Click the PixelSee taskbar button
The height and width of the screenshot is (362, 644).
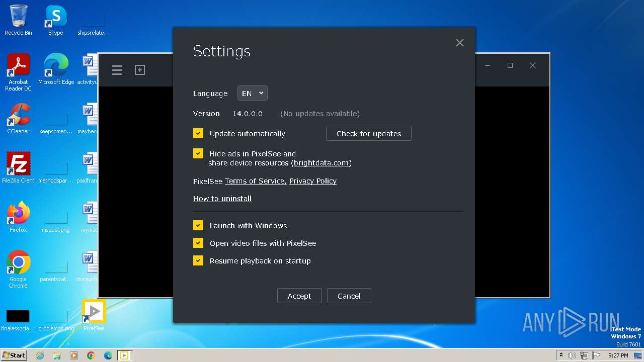[124, 355]
